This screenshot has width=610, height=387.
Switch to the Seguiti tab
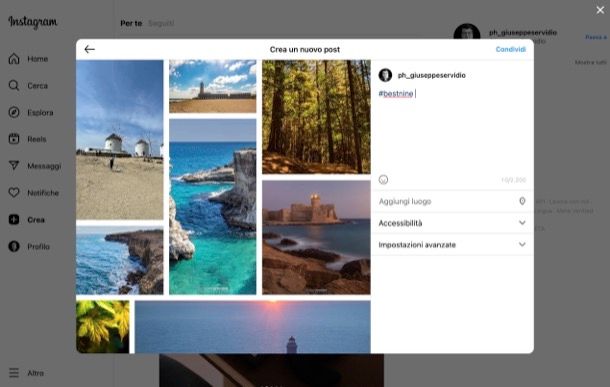161,23
